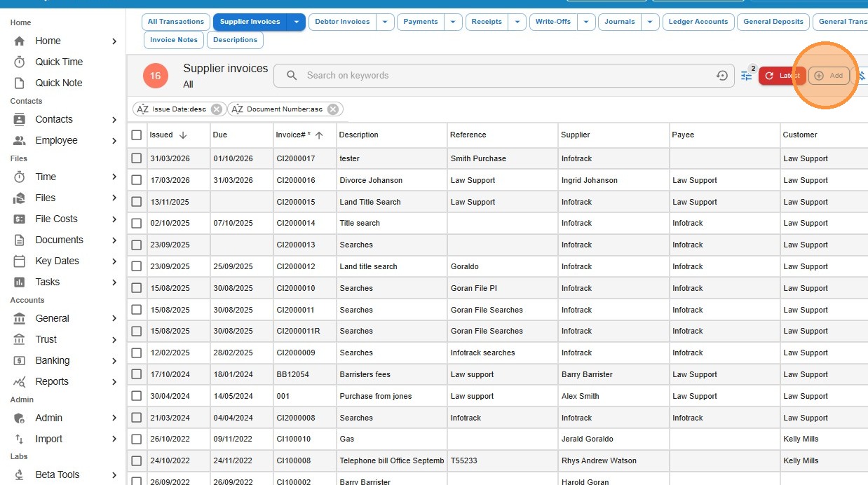This screenshot has height=485, width=868.
Task: Tick checkbox for invoice CI2000009
Action: point(137,353)
